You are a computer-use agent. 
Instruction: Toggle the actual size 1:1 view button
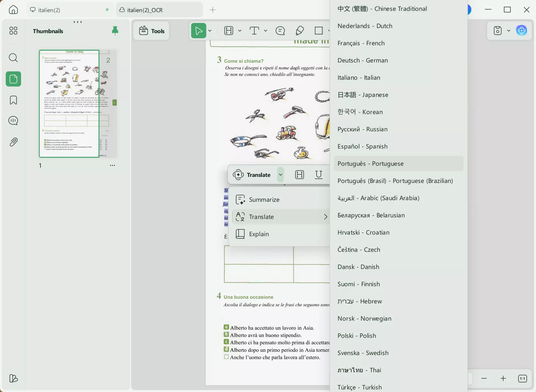522,379
